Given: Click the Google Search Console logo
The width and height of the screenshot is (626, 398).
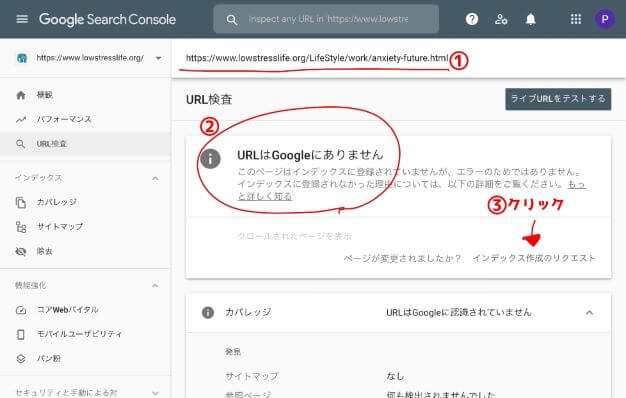Looking at the screenshot, I should [107, 19].
